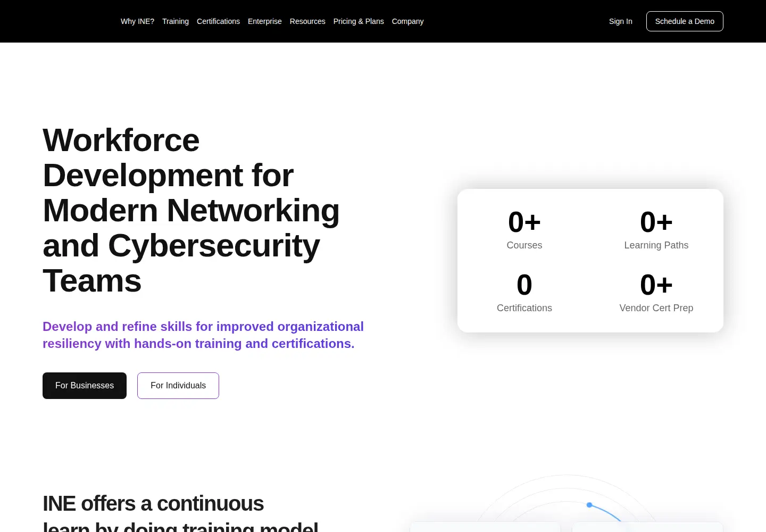The height and width of the screenshot is (532, 766).
Task: Open the Enterprise nav item
Action: coord(265,21)
